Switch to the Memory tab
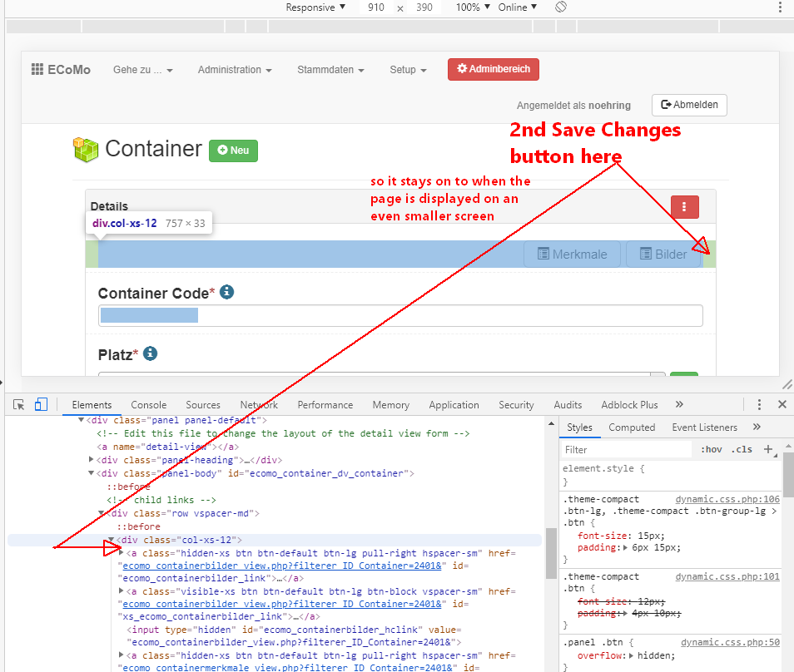The width and height of the screenshot is (794, 672). [391, 405]
